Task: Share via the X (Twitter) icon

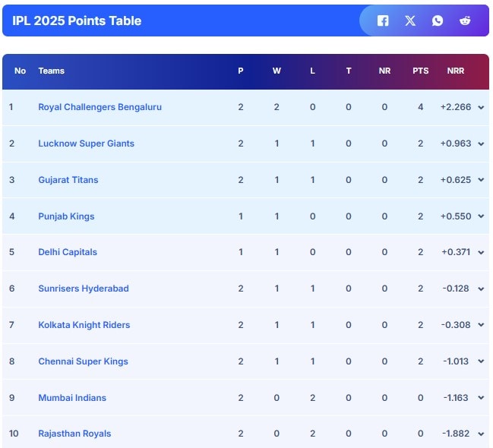Action: (x=410, y=21)
